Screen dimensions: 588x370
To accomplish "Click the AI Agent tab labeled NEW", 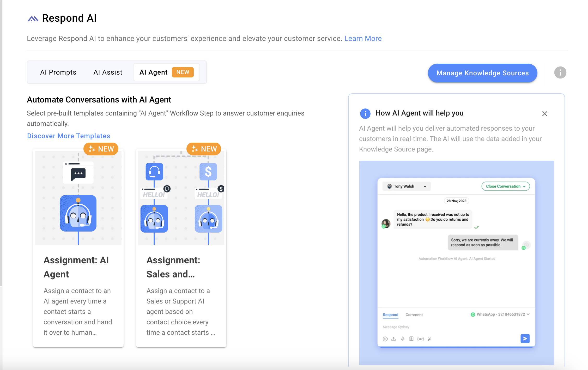I will click(167, 72).
